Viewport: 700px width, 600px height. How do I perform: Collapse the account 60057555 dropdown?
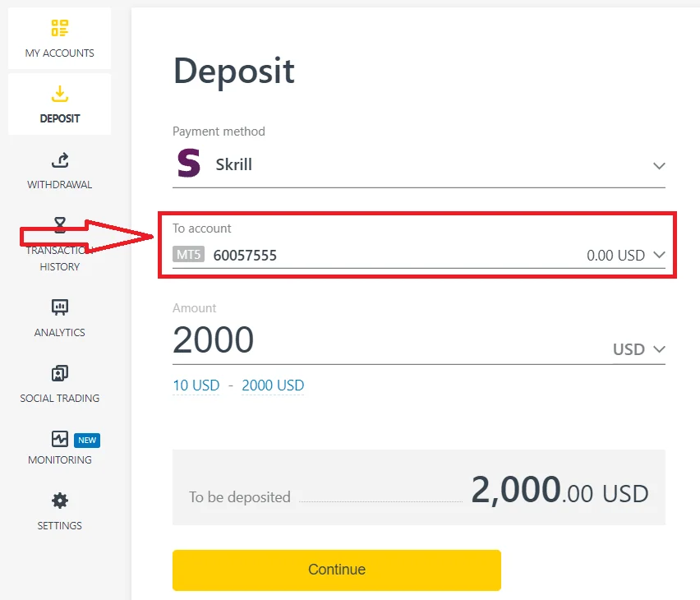coord(659,255)
